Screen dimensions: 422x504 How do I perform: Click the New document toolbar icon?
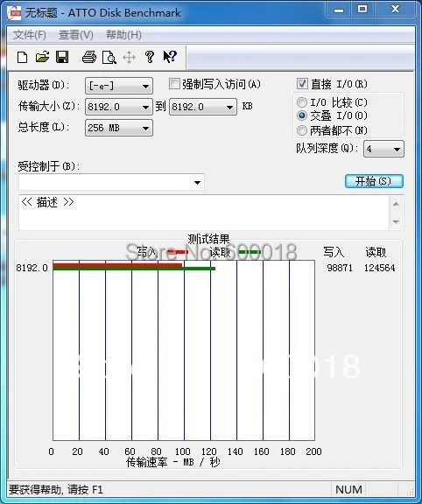click(x=22, y=57)
